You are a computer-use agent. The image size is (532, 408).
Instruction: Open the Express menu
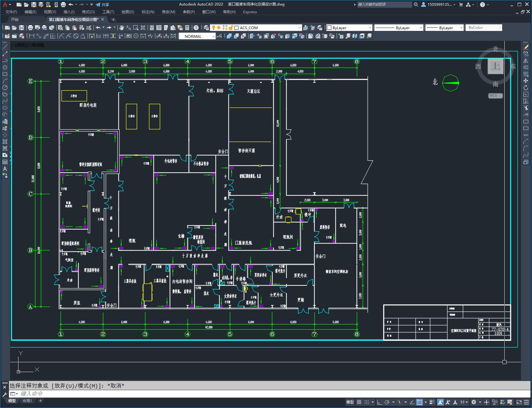tap(250, 12)
